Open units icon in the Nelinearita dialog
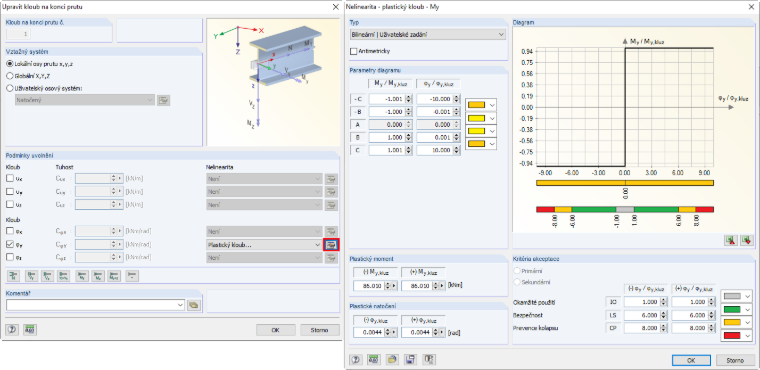The width and height of the screenshot is (760, 370). (373, 359)
